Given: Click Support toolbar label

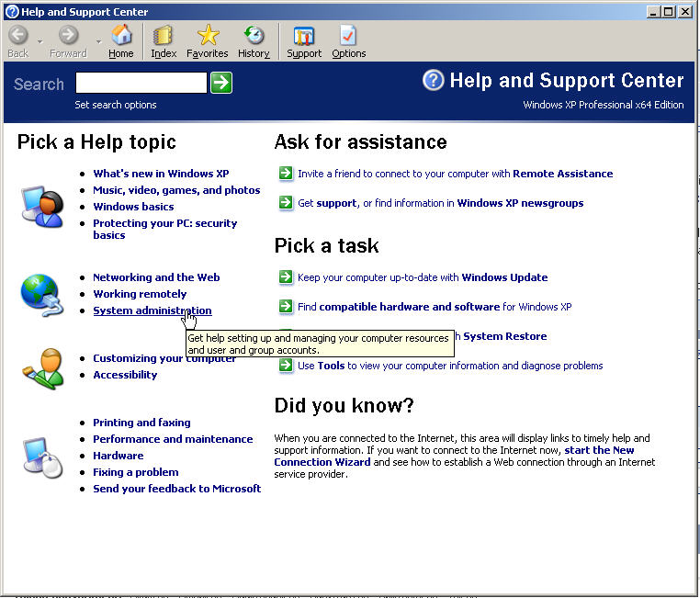Looking at the screenshot, I should 304,53.
